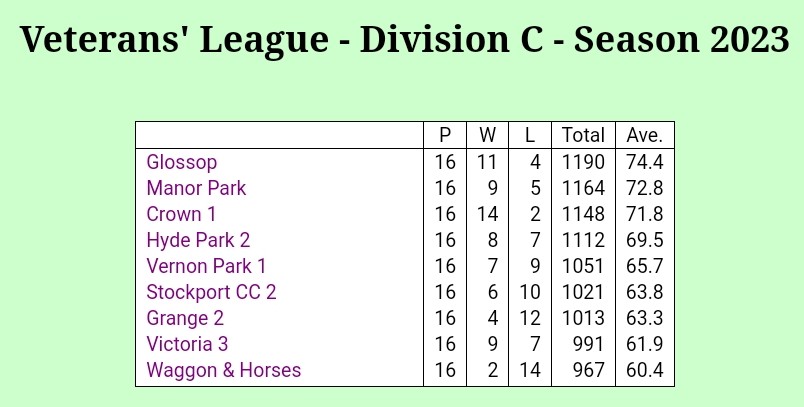Select the Total column header
The image size is (804, 407).
coord(583,135)
